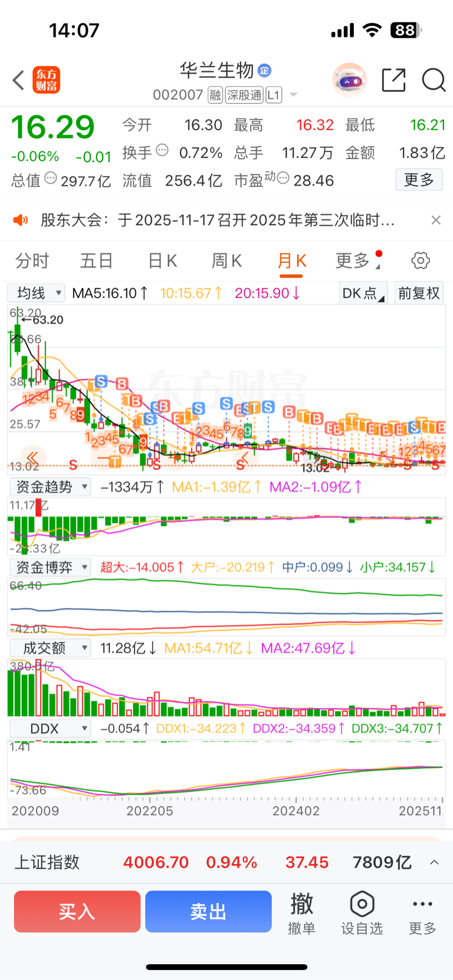Tap the L1 level tag
This screenshot has width=453, height=980.
[x=274, y=95]
